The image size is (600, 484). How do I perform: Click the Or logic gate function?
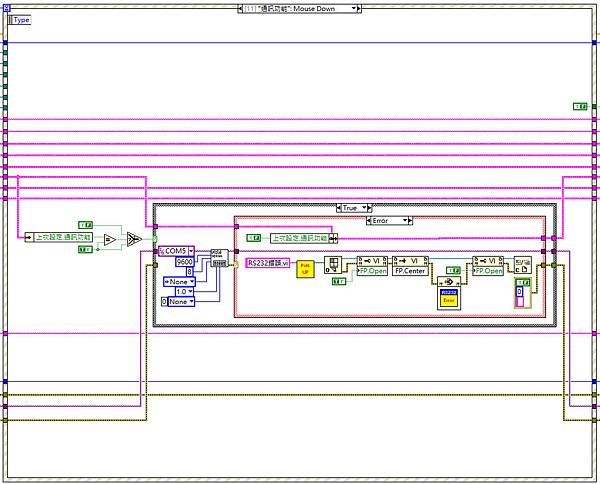click(133, 240)
